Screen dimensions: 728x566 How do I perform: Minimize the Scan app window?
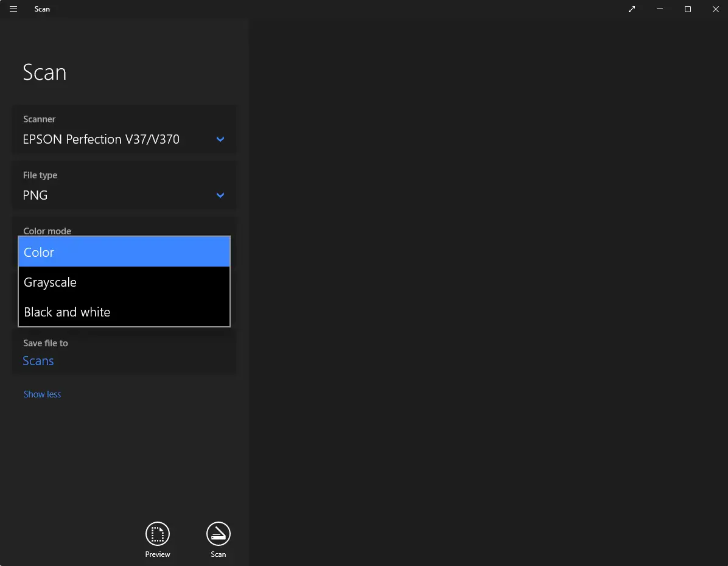coord(660,9)
